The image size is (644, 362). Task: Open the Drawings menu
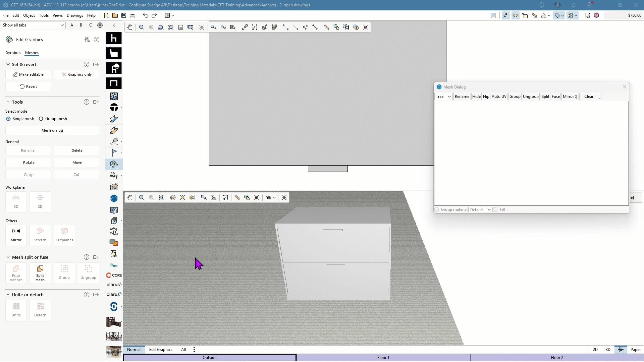pyautogui.click(x=75, y=15)
